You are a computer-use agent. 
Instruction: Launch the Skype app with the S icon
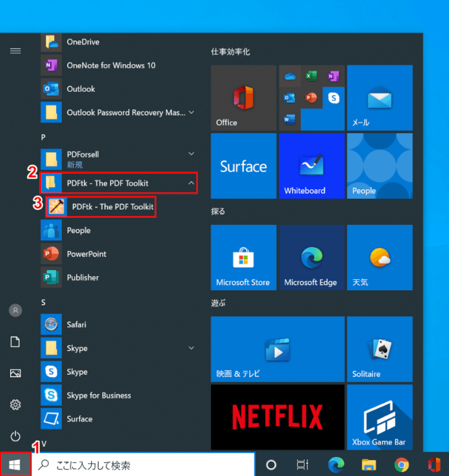[119, 371]
